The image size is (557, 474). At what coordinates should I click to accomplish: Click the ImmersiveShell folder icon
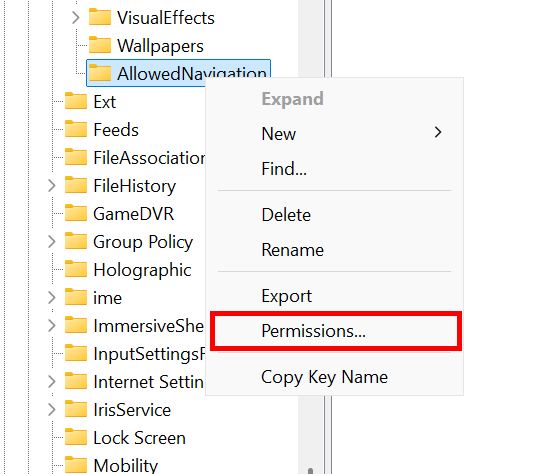click(x=76, y=325)
